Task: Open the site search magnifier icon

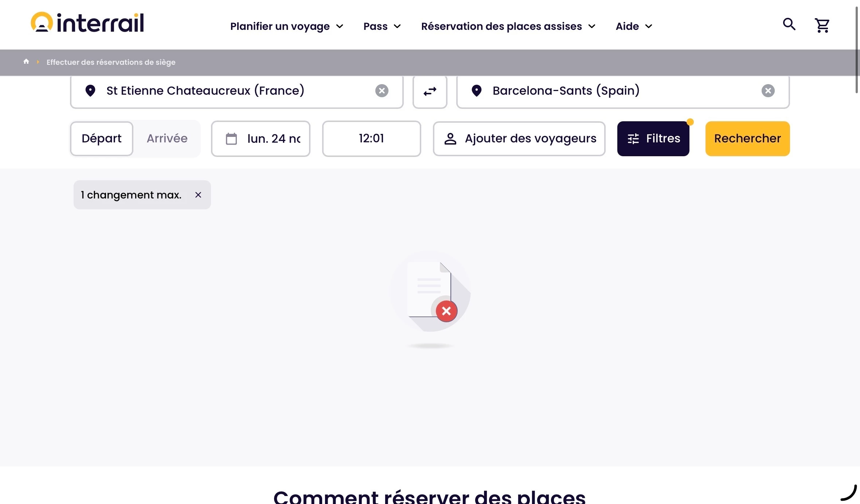Action: pos(789,24)
